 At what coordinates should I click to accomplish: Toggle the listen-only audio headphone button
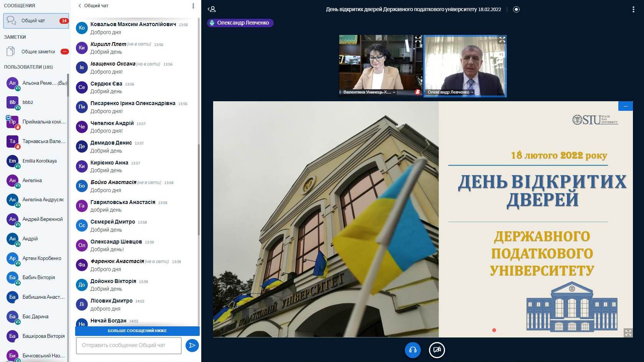(413, 350)
